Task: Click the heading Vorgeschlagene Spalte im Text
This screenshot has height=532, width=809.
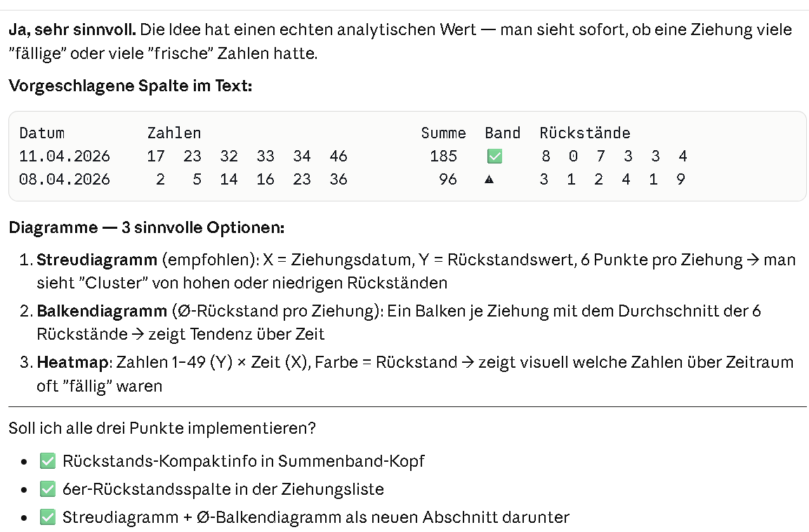Action: 130,86
